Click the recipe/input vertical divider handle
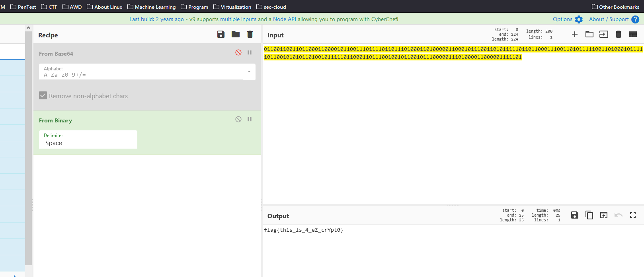Viewport: 644px width, 277px height. coord(262,205)
